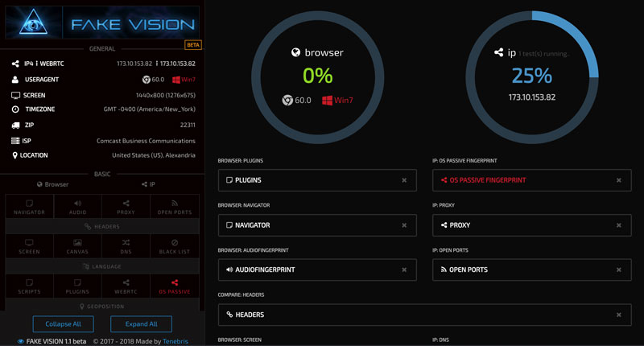Screen dimensions: 644x346
Task: Click the GMT -0400 timezone value
Action: [x=150, y=109]
